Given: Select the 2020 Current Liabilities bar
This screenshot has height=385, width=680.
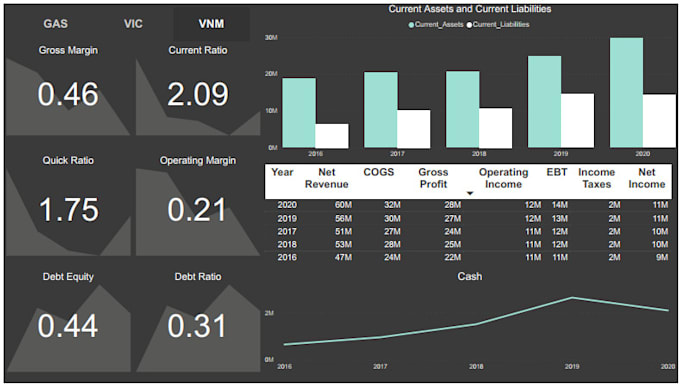Looking at the screenshot, I should [659, 121].
